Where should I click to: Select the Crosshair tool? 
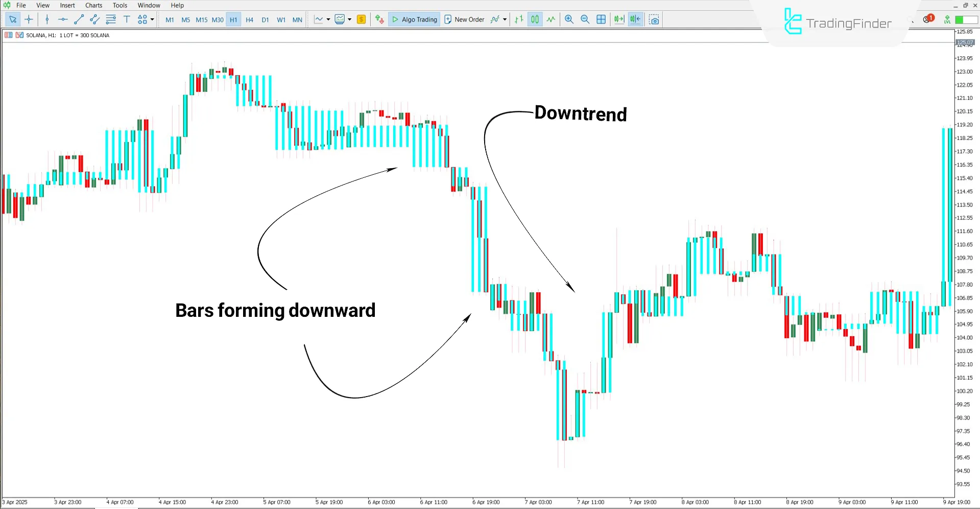tap(29, 19)
